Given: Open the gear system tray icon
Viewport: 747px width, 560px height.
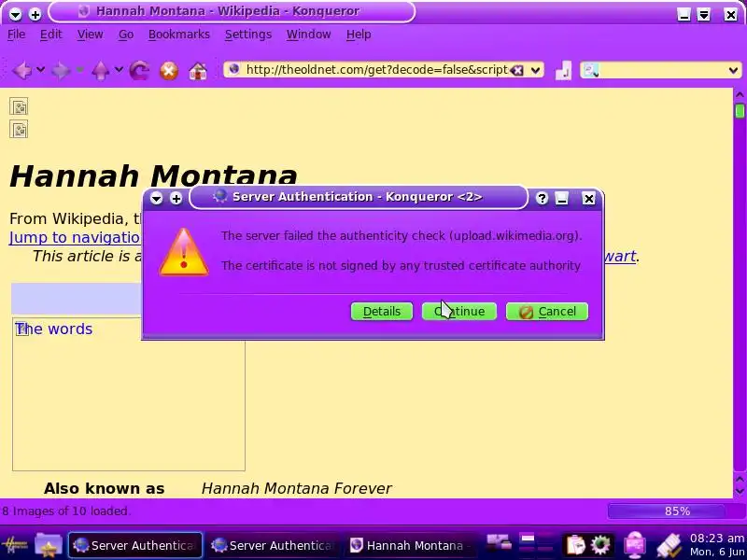Looking at the screenshot, I should tap(600, 545).
